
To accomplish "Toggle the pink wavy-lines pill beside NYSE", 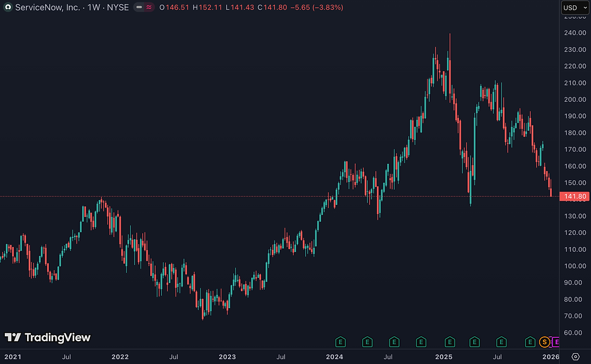I will click(150, 7).
